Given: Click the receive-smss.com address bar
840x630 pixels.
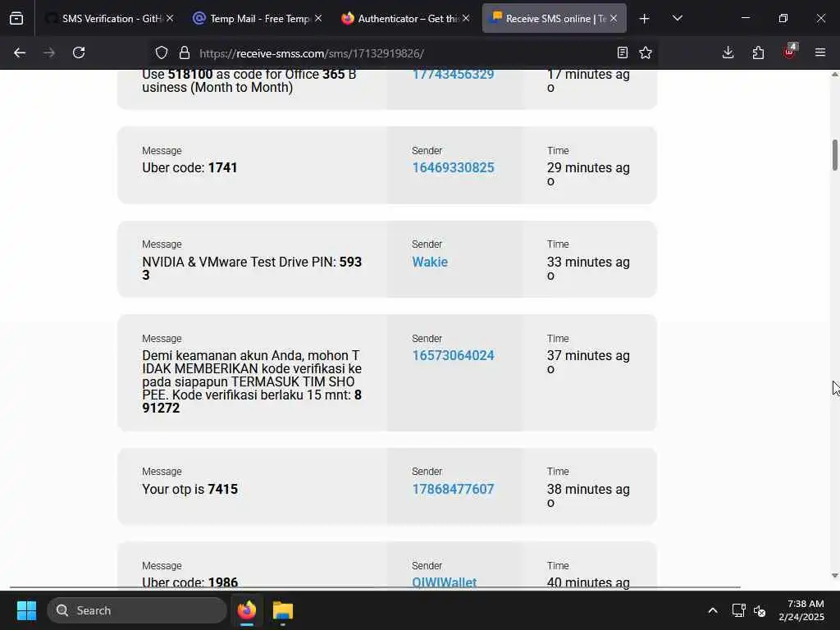Looking at the screenshot, I should coord(403,53).
